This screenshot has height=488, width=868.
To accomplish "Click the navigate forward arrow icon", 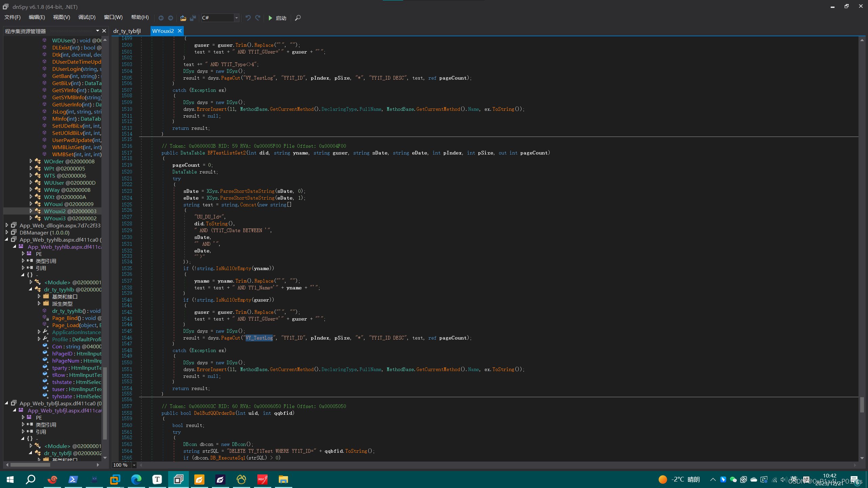I will [171, 18].
